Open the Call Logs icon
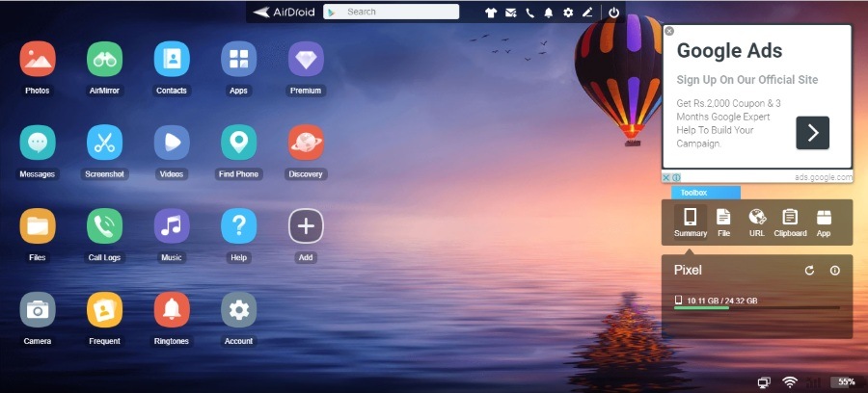Screen dimensions: 868x393 tap(104, 226)
